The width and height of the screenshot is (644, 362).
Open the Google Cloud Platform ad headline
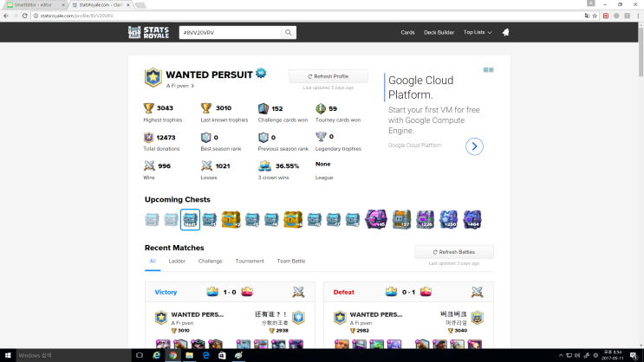421,87
